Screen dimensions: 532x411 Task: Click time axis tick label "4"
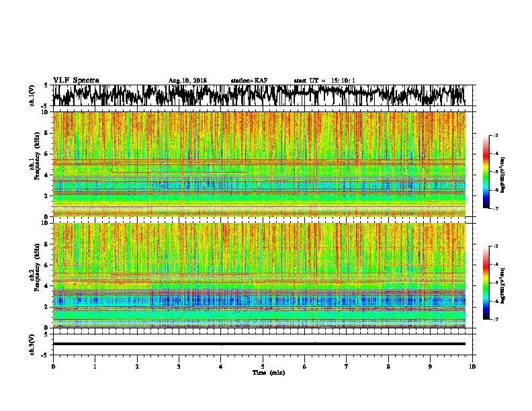[x=221, y=367]
